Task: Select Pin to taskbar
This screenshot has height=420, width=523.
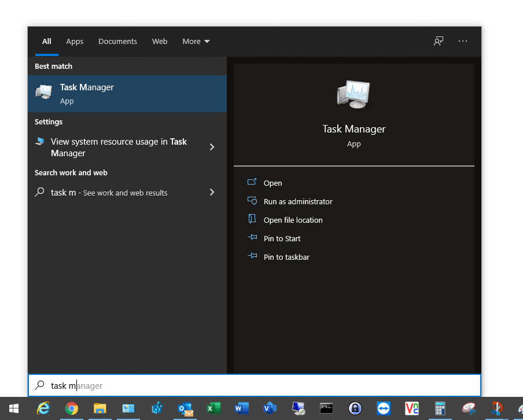Action: (x=286, y=257)
